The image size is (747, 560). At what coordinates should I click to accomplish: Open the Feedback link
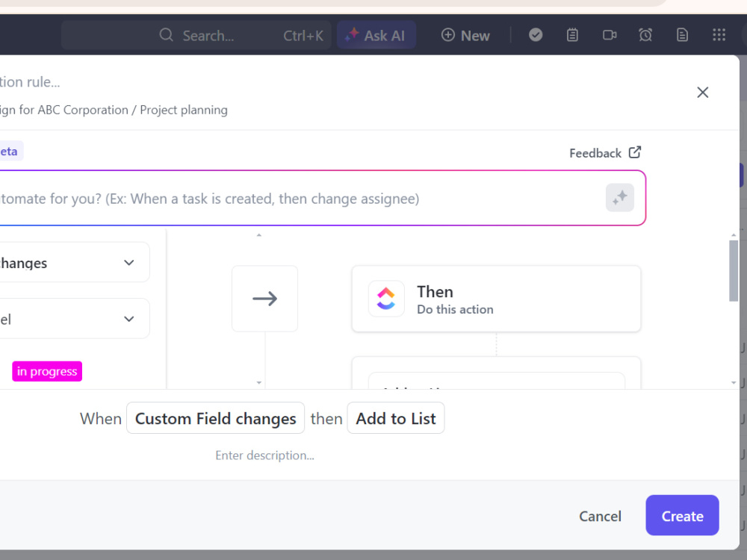coord(605,153)
